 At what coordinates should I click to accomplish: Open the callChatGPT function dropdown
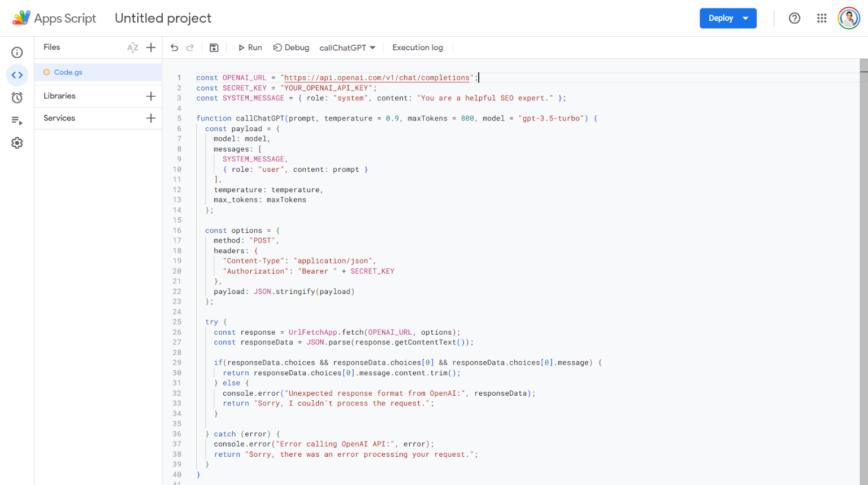pos(347,47)
